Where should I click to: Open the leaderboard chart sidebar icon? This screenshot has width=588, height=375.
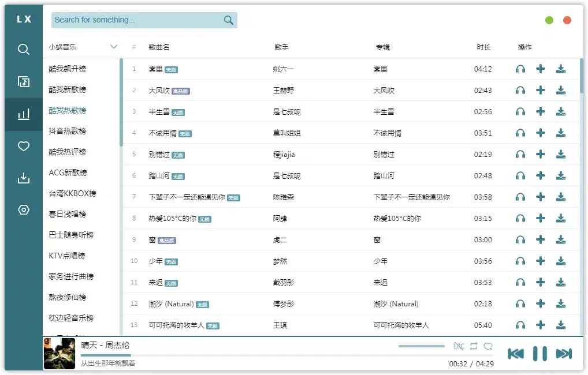[23, 114]
